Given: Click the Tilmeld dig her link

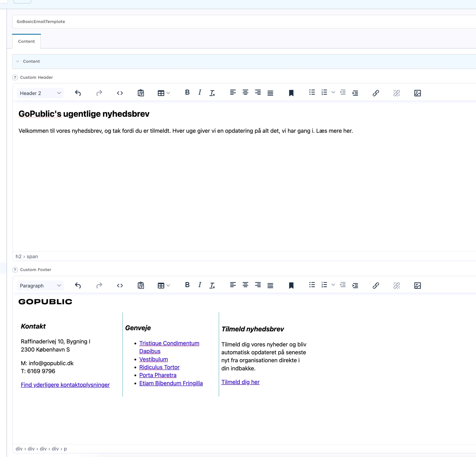Looking at the screenshot, I should [x=240, y=382].
